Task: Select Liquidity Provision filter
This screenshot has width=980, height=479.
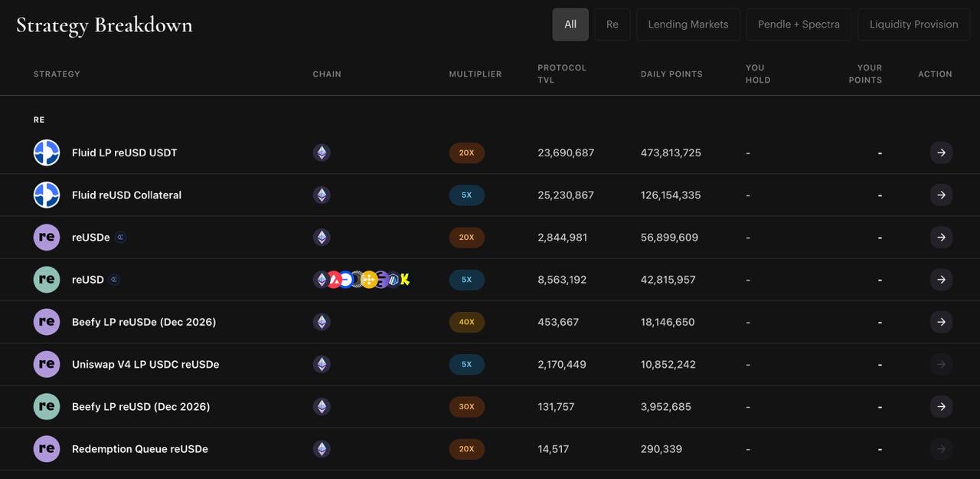Action: click(914, 25)
